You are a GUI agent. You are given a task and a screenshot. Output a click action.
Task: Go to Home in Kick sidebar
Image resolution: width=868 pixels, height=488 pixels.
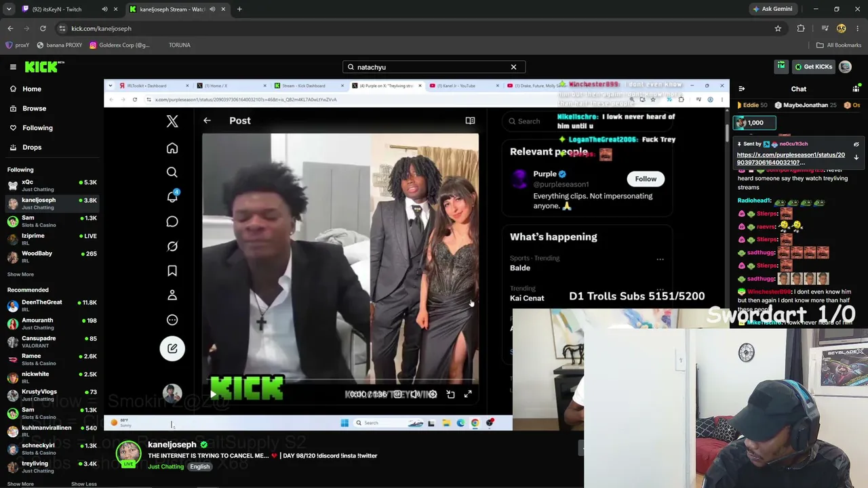[31, 89]
